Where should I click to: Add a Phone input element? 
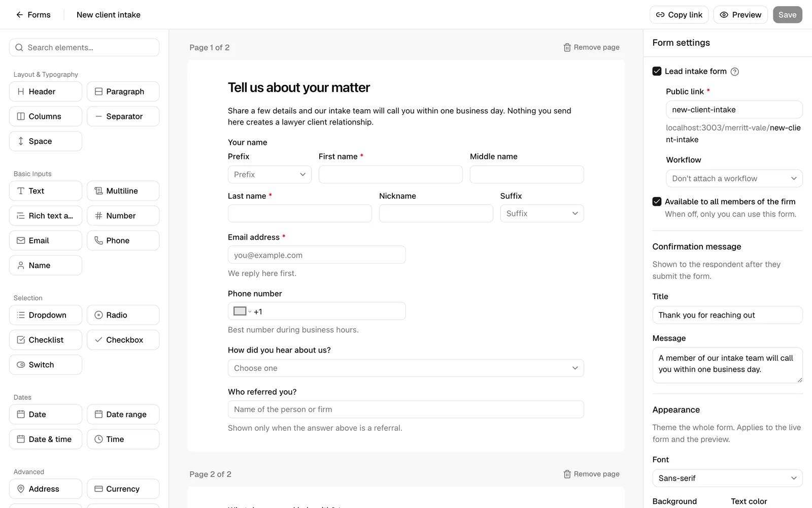tap(123, 241)
